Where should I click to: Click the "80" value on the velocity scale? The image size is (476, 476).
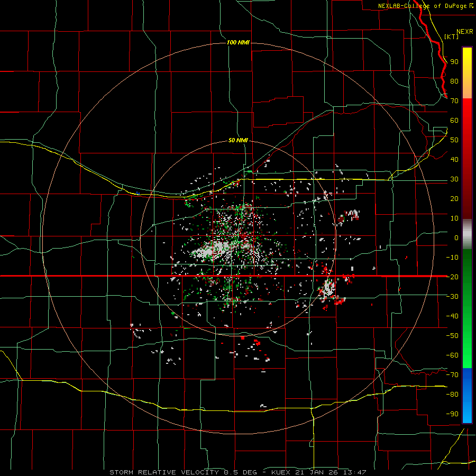coord(454,81)
